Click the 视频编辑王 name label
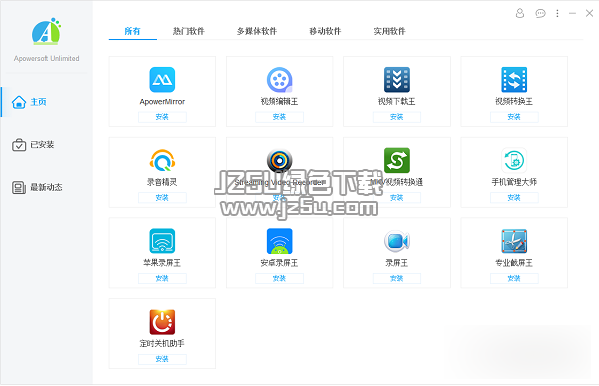 (x=279, y=102)
